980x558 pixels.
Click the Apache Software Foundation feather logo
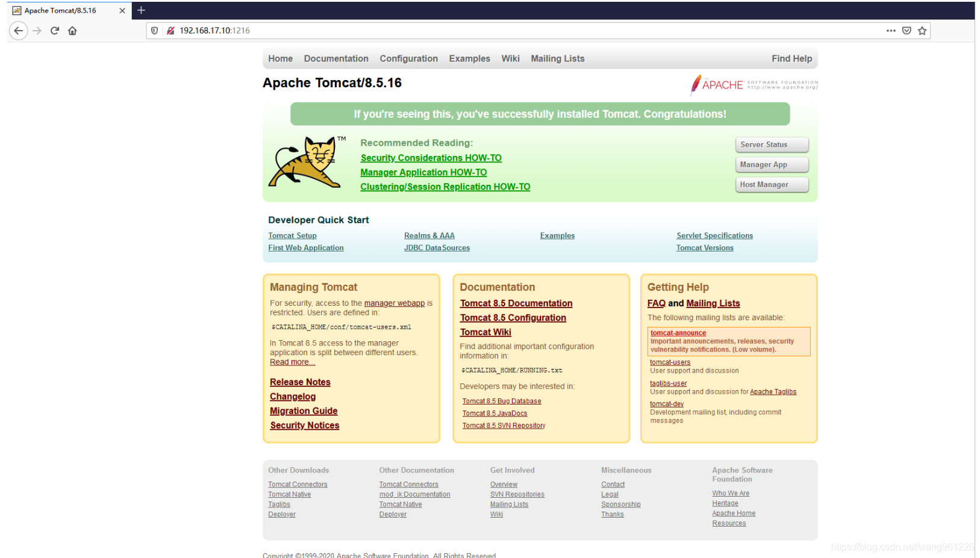coord(754,85)
